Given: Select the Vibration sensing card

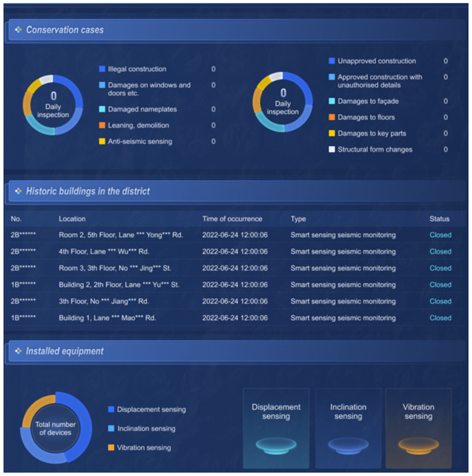Looking at the screenshot, I should coord(418,428).
